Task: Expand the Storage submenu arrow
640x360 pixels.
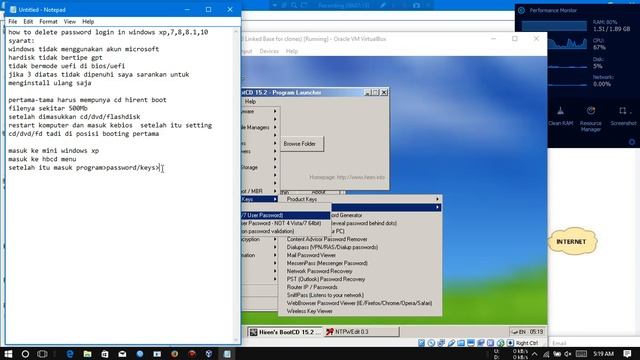Action: [275, 167]
